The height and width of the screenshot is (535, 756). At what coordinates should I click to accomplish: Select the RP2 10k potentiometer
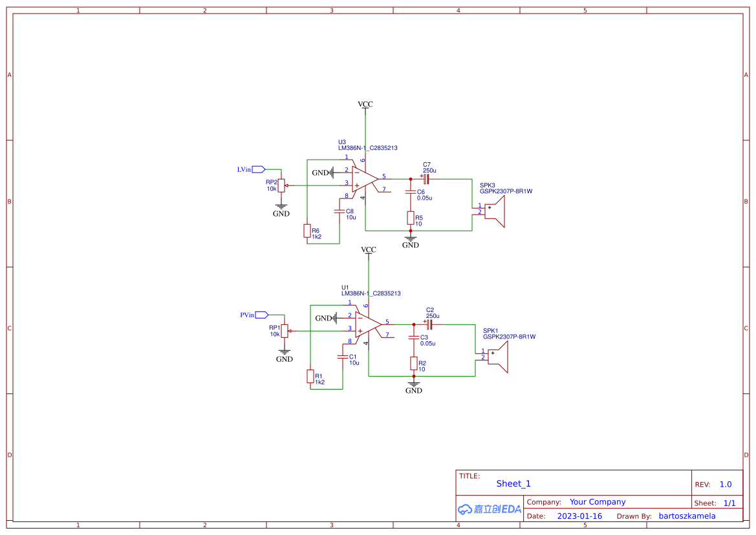tap(281, 186)
